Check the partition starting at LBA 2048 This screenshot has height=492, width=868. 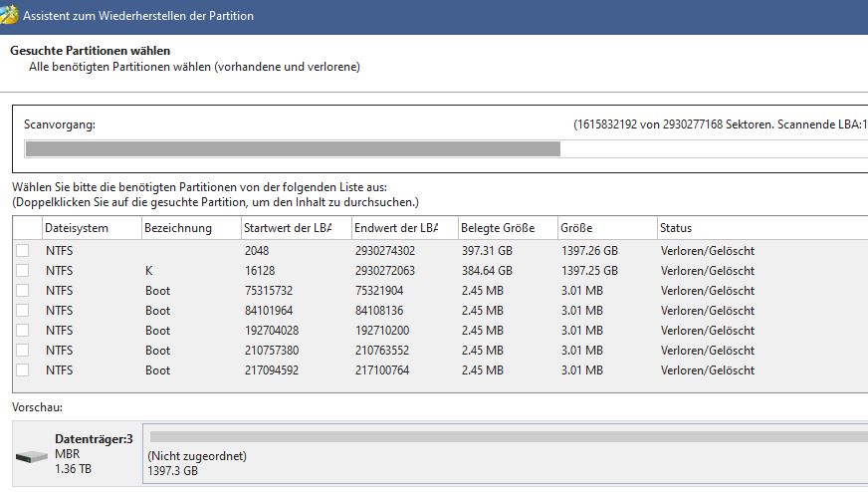click(x=23, y=251)
